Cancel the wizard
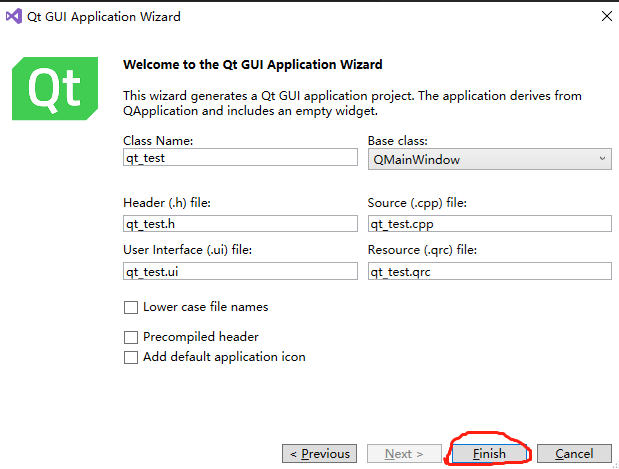This screenshot has width=619, height=469. click(x=574, y=454)
